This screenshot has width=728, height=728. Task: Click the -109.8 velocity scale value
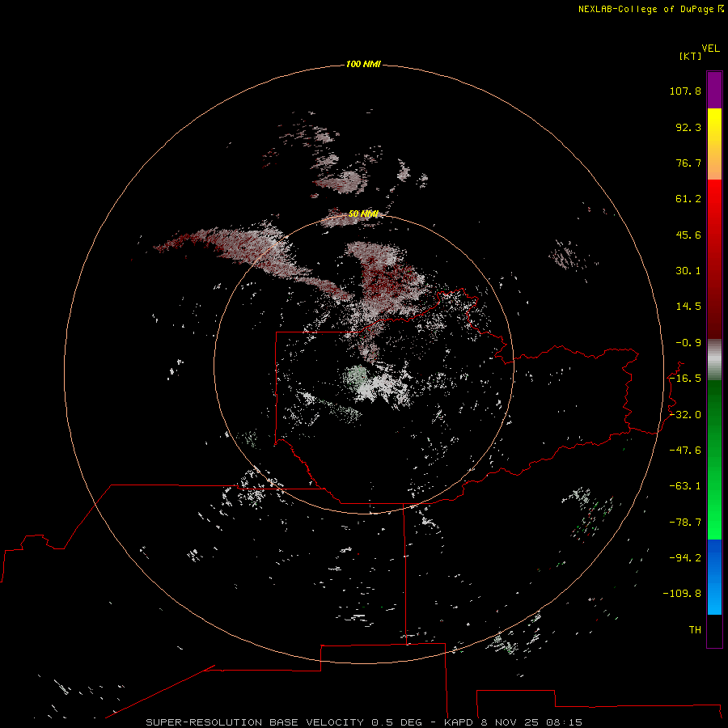[682, 594]
